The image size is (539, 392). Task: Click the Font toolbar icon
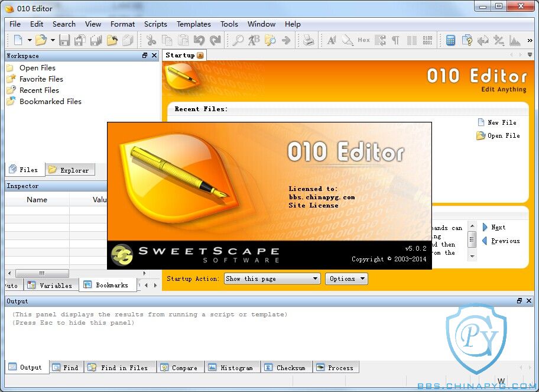pyautogui.click(x=332, y=40)
